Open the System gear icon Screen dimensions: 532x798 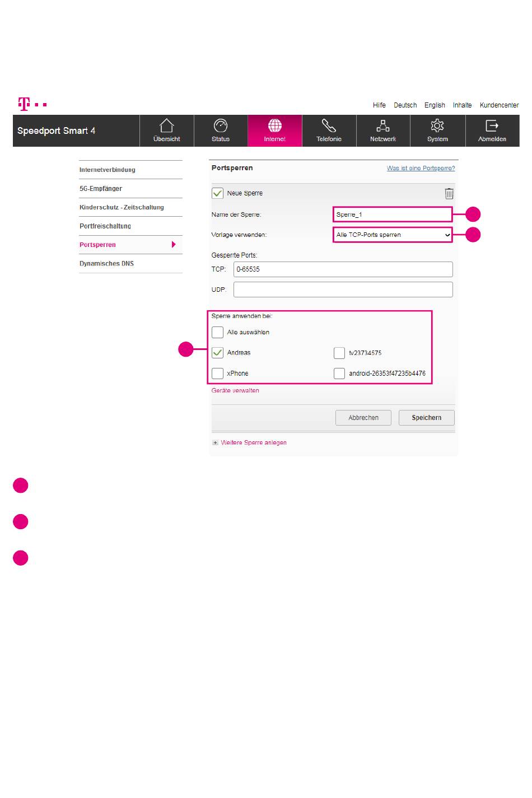point(437,125)
